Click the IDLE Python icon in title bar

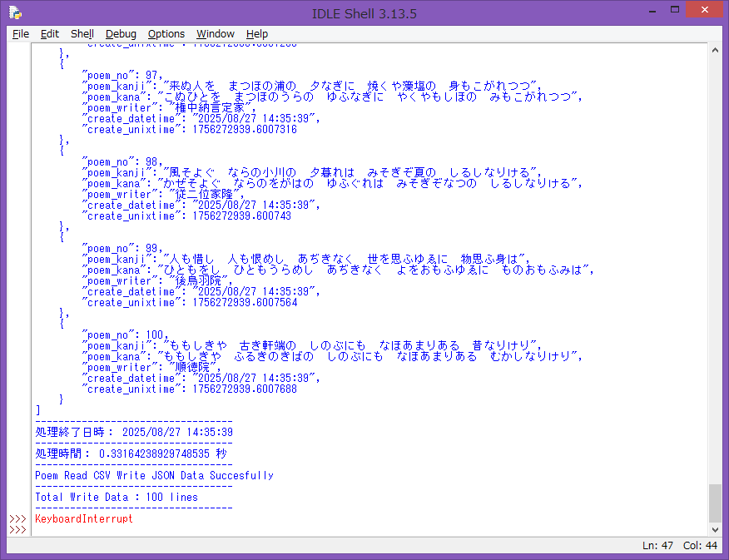[14, 12]
